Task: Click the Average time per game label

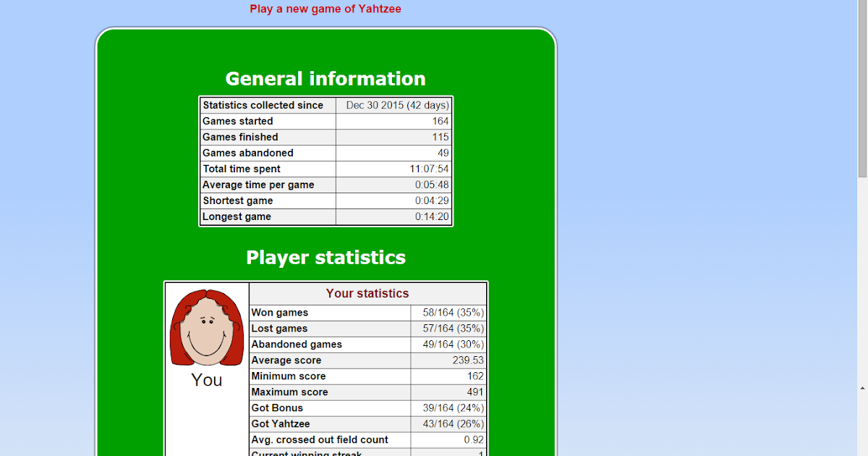Action: tap(258, 185)
